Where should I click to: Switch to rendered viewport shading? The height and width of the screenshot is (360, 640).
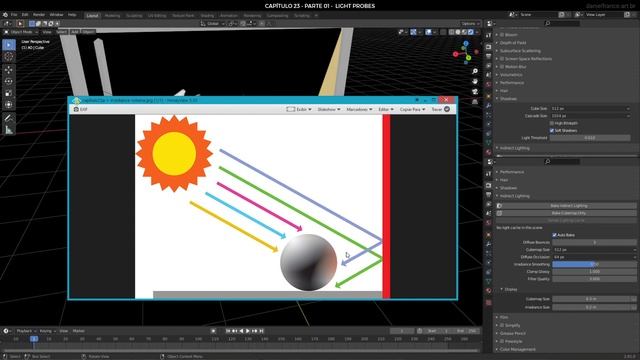click(x=471, y=32)
